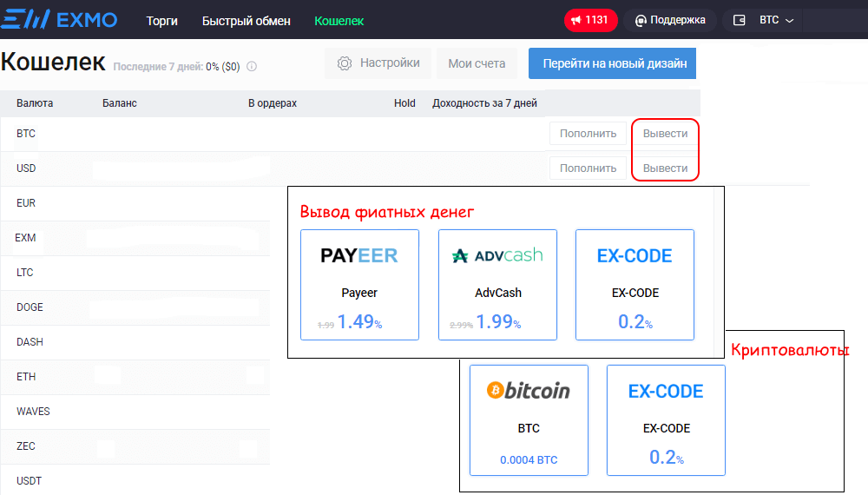Click the gear icon in Настройки
Screen dimensions: 868x495
tap(345, 63)
